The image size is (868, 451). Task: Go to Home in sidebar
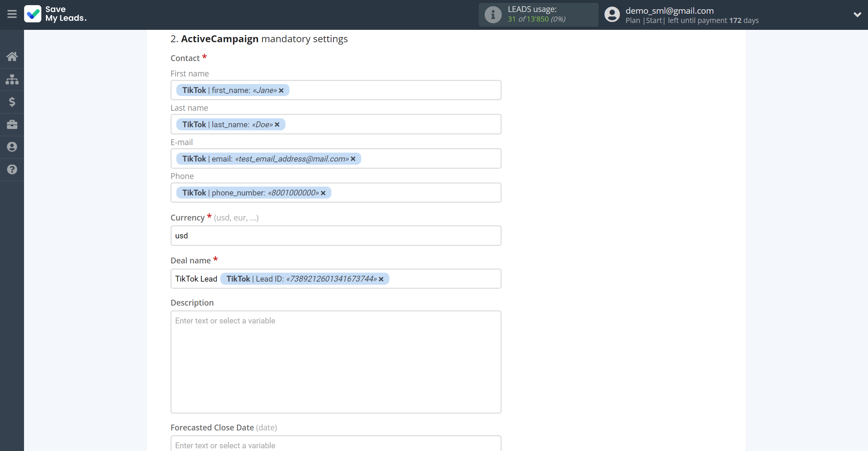click(x=12, y=57)
